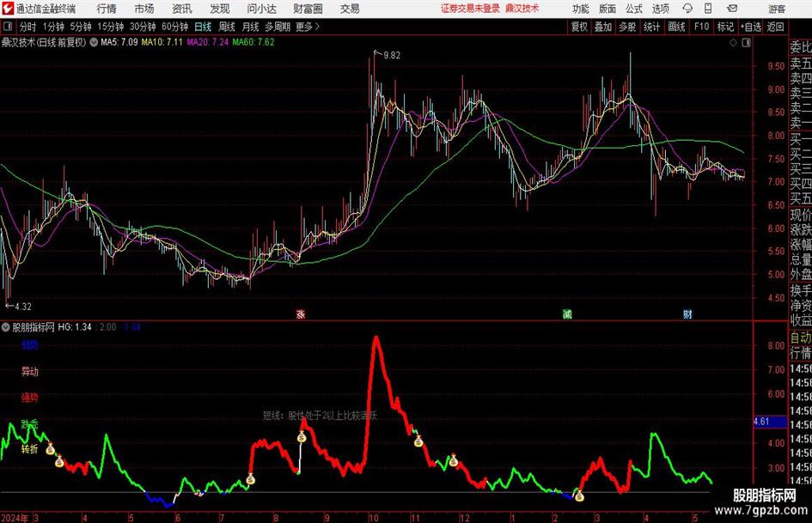The height and width of the screenshot is (523, 812).
Task: Switch to the 30分钟 period
Action: pos(143,27)
